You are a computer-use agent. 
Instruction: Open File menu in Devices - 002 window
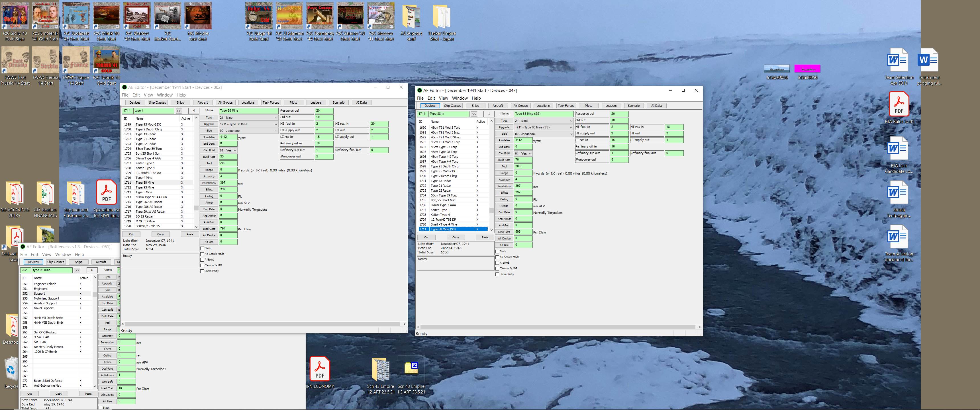tap(125, 95)
